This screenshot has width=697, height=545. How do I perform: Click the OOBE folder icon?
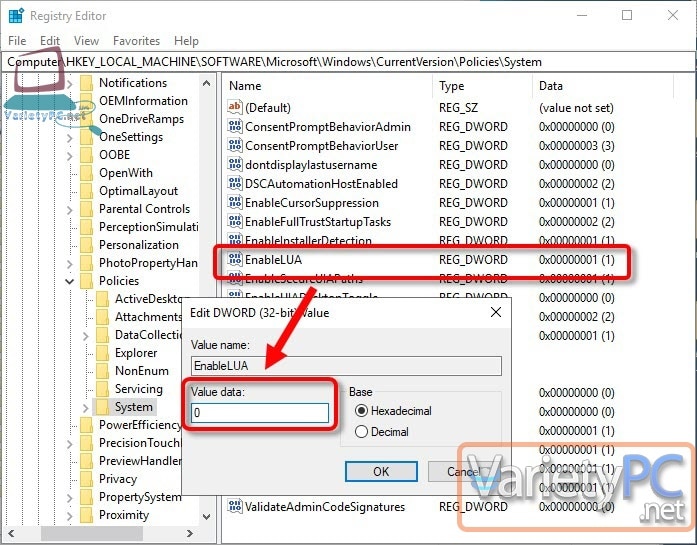pyautogui.click(x=86, y=155)
